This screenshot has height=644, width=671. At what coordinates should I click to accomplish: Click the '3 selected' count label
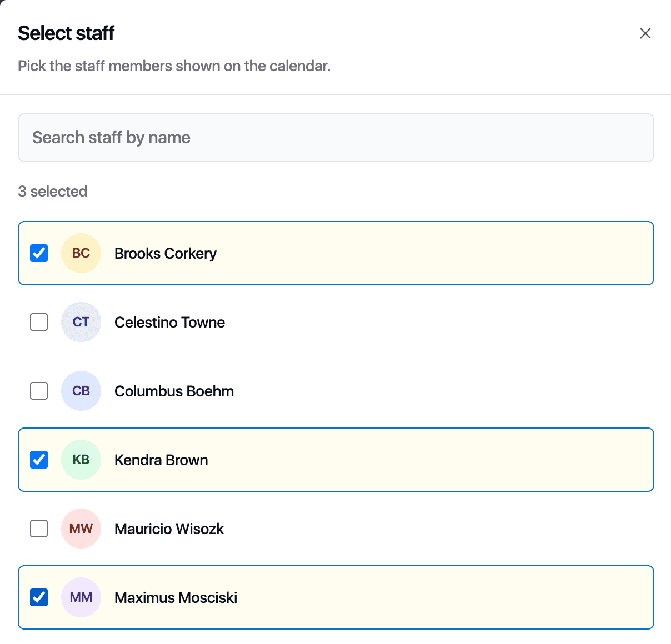click(x=53, y=192)
